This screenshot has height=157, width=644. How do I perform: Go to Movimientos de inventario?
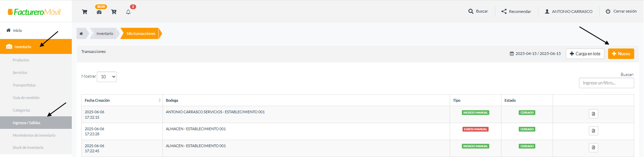[34, 135]
